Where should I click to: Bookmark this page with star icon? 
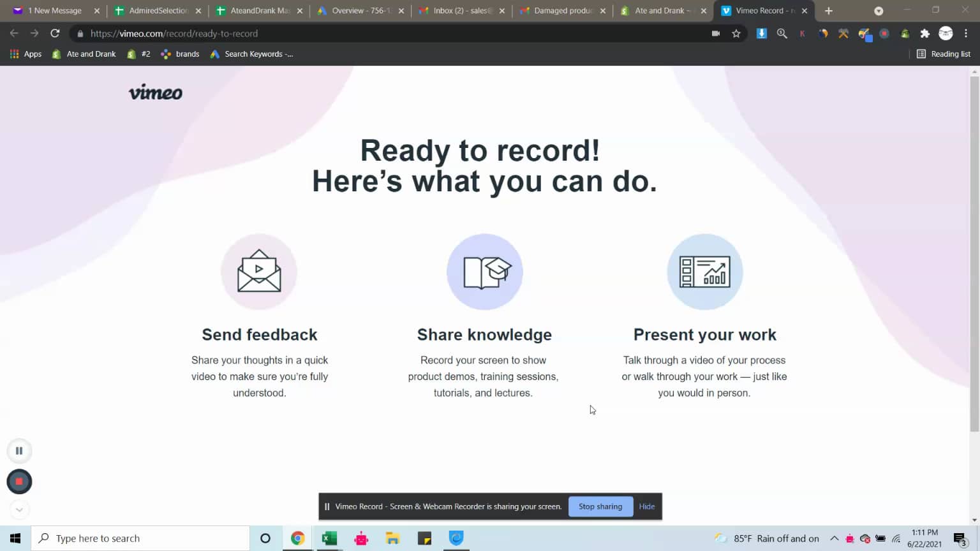736,33
